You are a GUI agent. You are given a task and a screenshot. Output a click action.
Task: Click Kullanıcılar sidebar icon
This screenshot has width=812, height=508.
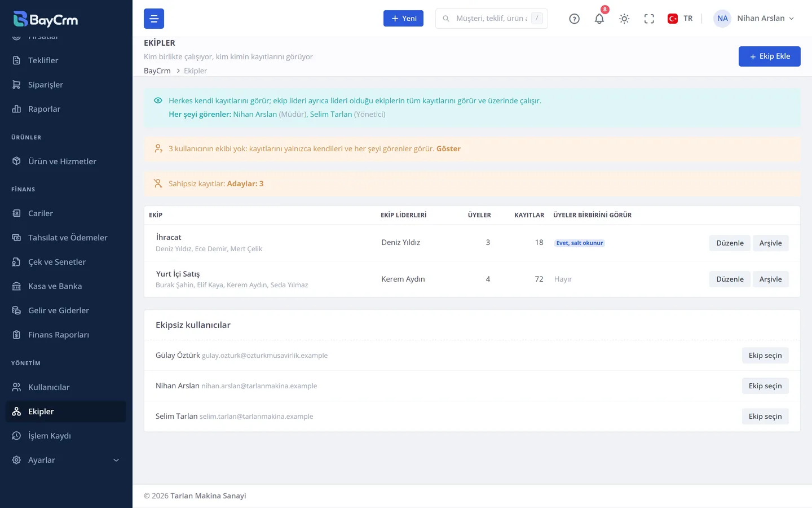point(16,387)
